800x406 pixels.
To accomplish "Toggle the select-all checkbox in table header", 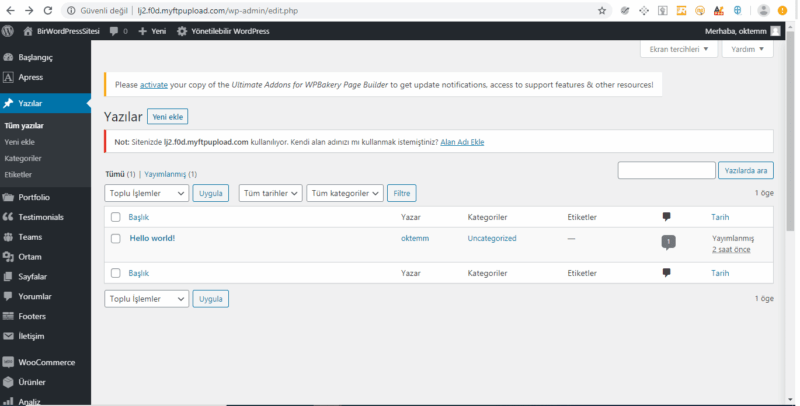I will point(116,217).
